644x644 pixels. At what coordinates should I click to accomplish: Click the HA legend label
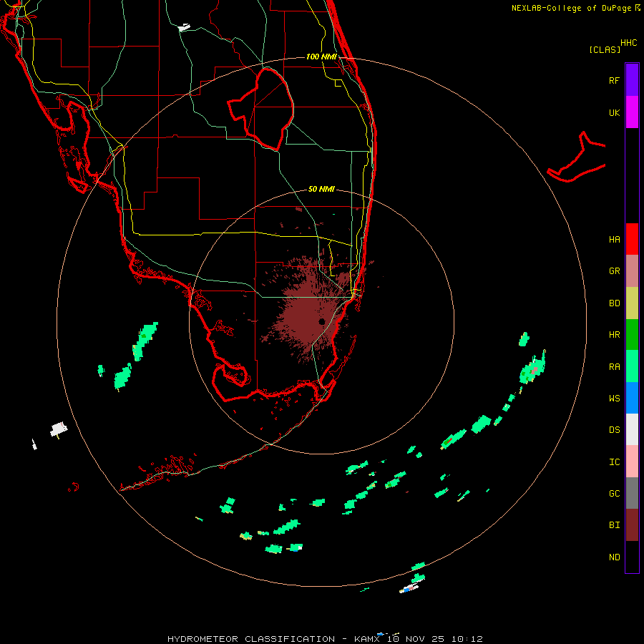coord(614,239)
